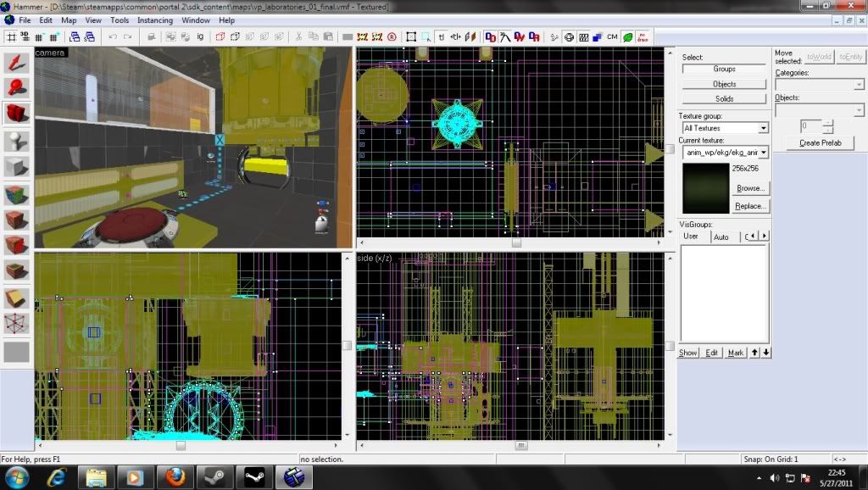
Task: Open the Current texture dropdown
Action: (726, 153)
